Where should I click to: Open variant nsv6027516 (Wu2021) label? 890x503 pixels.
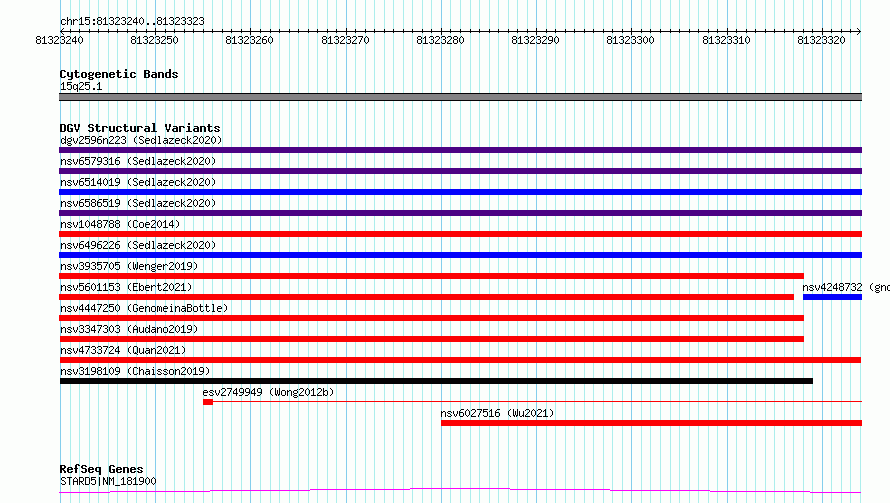point(497,413)
